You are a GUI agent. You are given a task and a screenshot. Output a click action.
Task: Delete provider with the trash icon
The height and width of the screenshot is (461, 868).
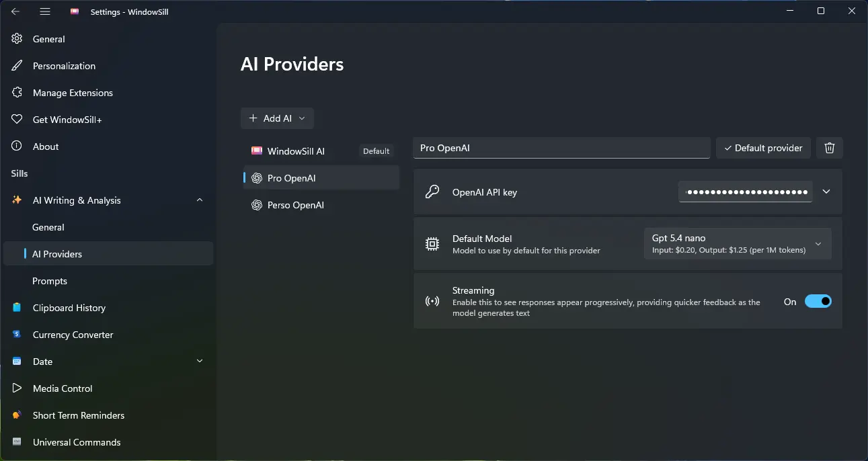[830, 148]
